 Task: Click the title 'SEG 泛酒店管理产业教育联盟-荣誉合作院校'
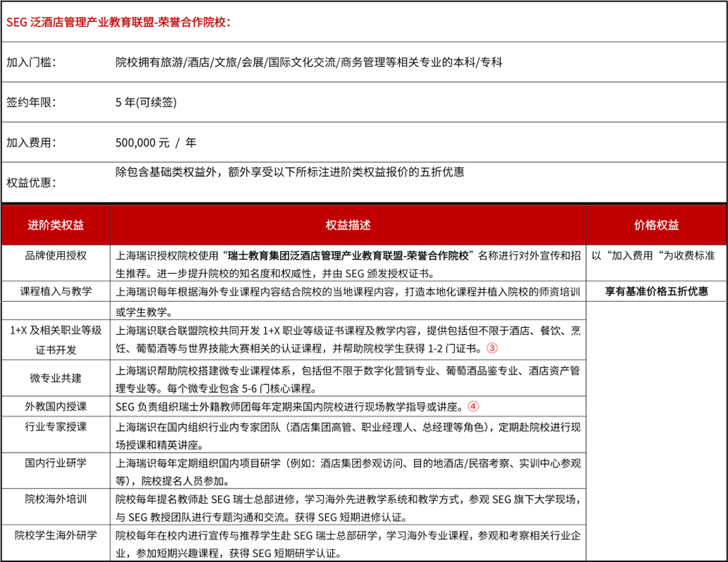(x=116, y=23)
